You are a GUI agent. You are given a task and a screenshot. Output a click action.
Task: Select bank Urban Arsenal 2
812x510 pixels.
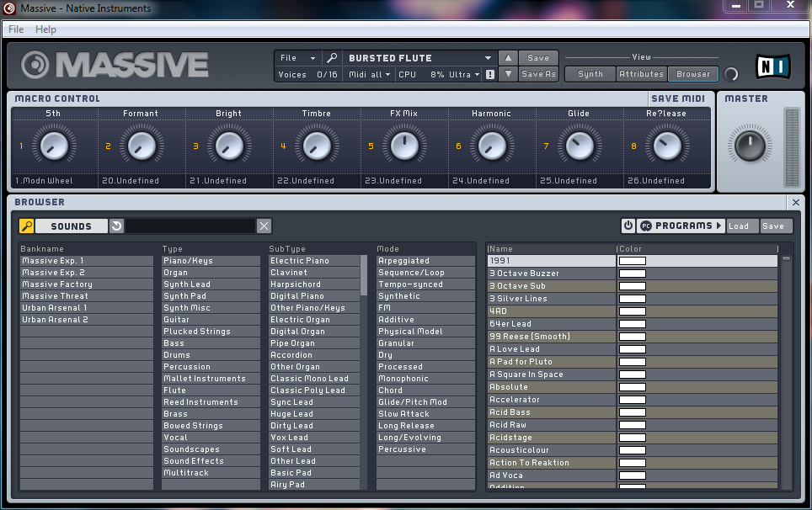(x=87, y=320)
